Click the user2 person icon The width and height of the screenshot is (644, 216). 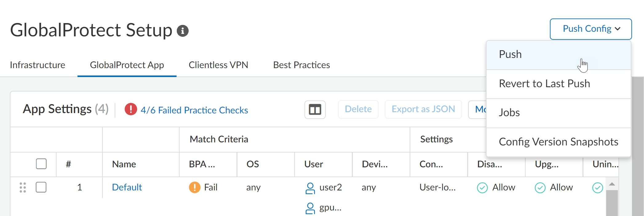(310, 188)
